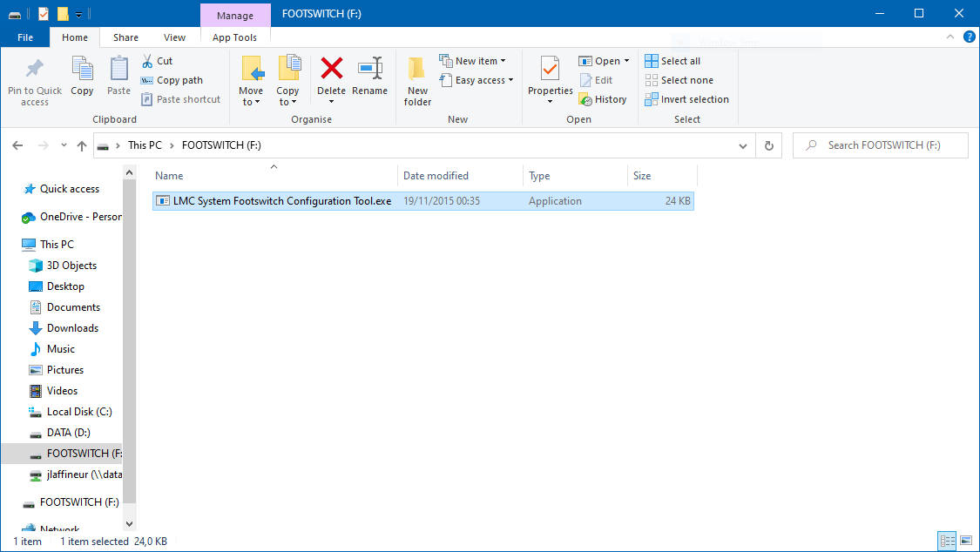Collapse the ribbon with chevron
Image resolution: width=980 pixels, height=552 pixels.
coord(950,37)
